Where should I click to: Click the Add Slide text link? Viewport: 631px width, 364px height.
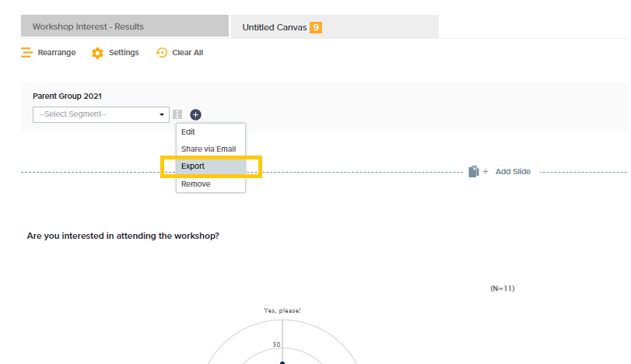point(513,171)
